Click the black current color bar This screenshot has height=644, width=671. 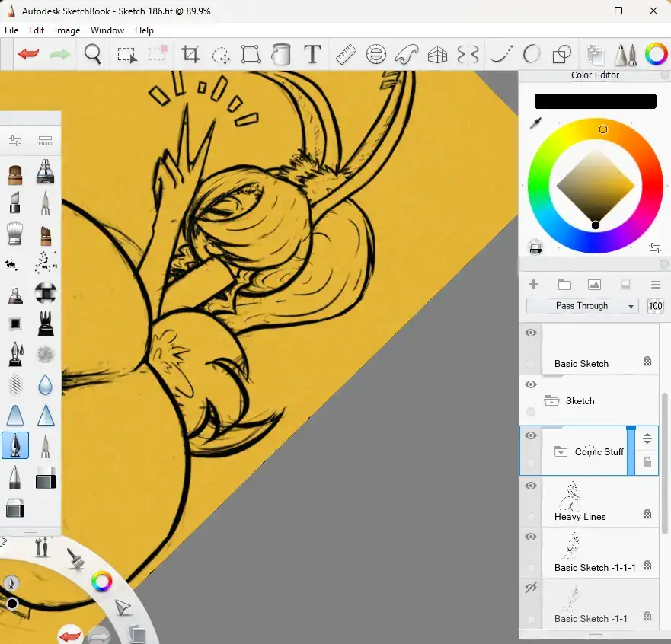(596, 101)
